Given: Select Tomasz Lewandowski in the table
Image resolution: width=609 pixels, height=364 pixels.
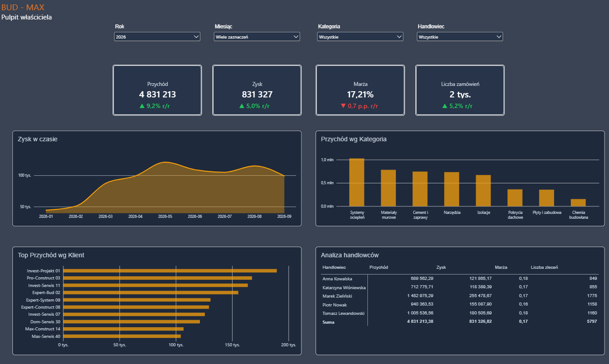Looking at the screenshot, I should (344, 313).
